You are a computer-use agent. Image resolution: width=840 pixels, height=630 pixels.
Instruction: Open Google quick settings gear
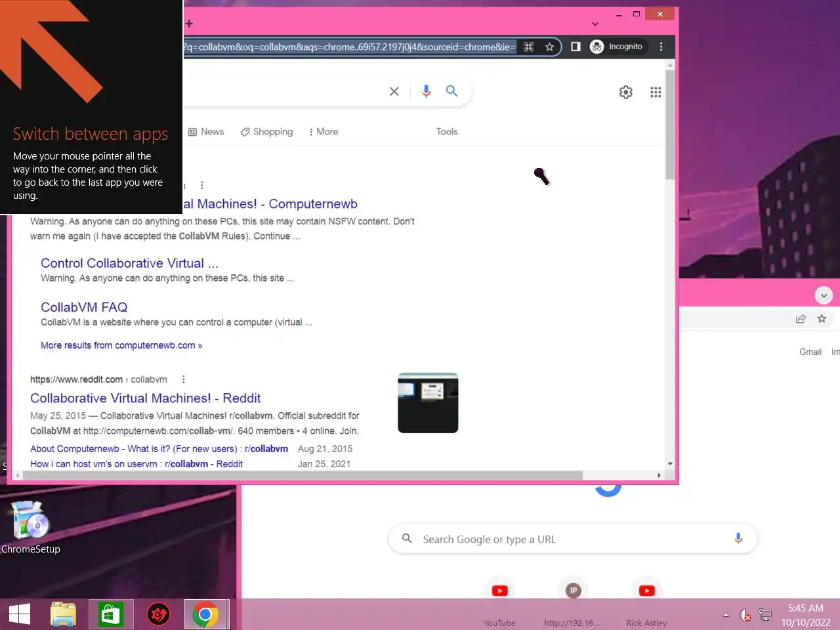(626, 92)
